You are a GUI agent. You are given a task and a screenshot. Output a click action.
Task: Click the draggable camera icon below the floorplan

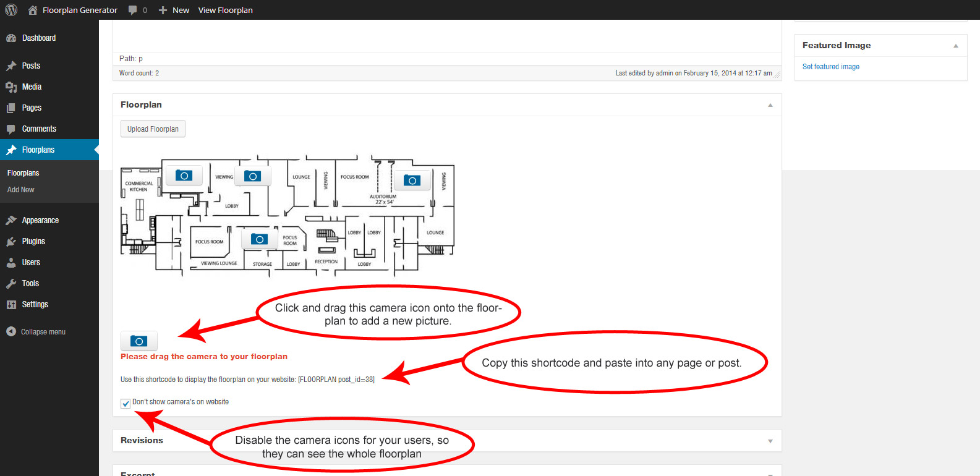tap(138, 341)
